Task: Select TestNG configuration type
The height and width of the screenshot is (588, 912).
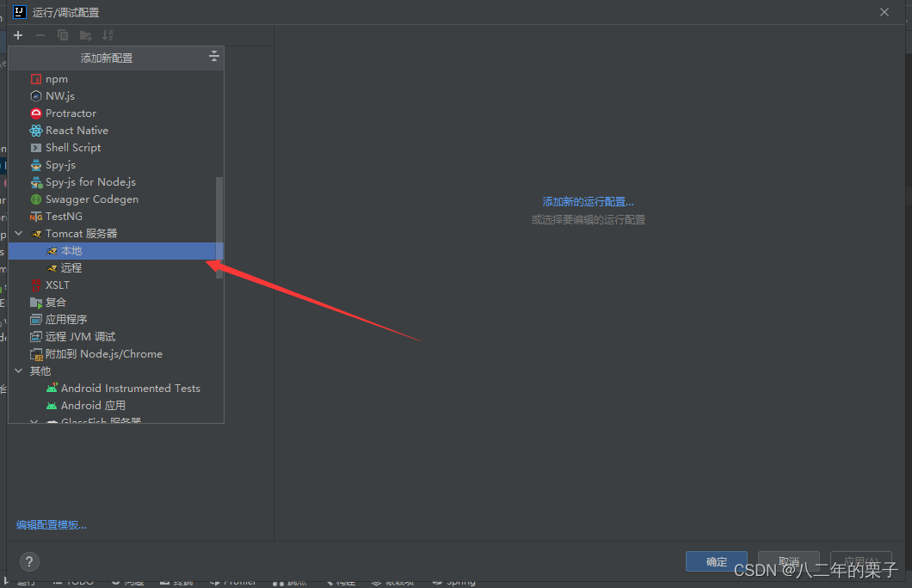Action: (x=116, y=216)
